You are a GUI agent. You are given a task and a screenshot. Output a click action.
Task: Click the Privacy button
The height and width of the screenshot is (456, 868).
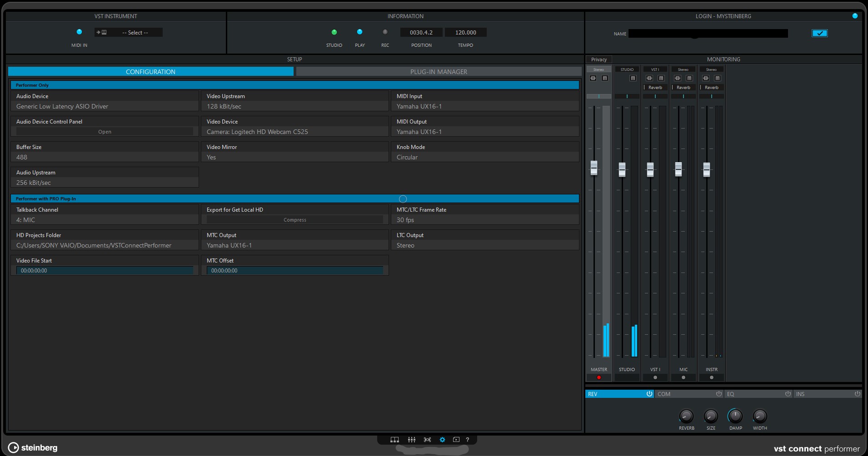[x=599, y=59]
